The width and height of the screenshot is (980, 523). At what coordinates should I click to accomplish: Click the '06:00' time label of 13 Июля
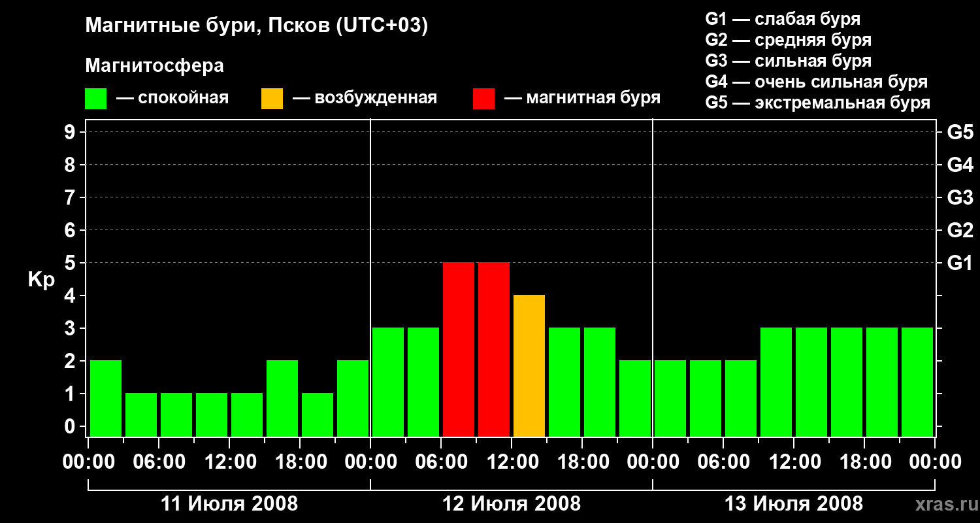pyautogui.click(x=723, y=462)
